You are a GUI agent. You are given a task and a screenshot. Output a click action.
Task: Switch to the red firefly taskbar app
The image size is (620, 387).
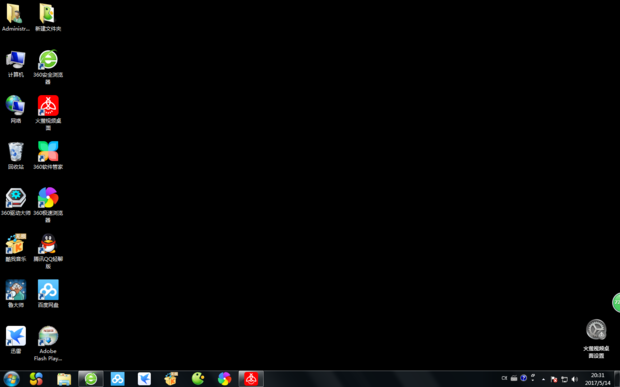(x=251, y=379)
